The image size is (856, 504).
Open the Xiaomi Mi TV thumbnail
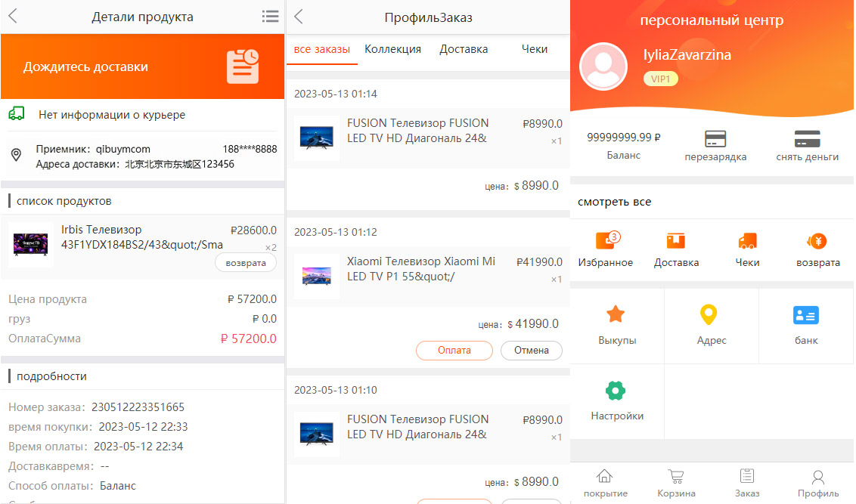point(317,276)
